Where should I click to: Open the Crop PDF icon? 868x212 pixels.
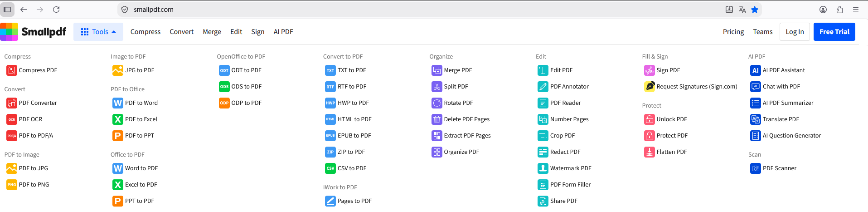[543, 136]
